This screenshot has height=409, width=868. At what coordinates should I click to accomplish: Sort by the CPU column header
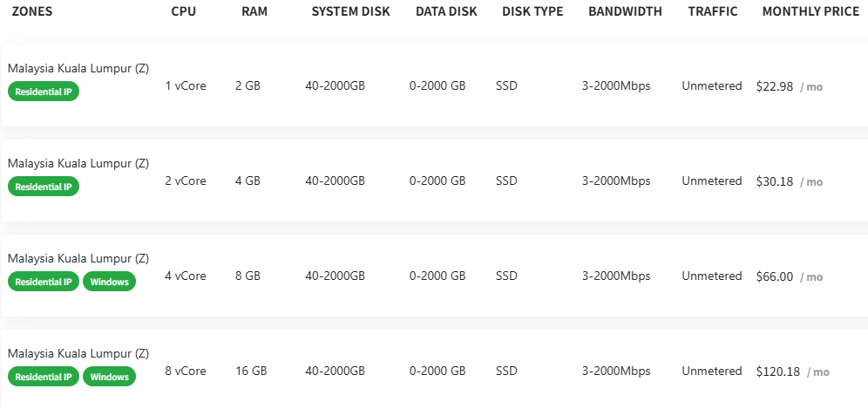185,12
